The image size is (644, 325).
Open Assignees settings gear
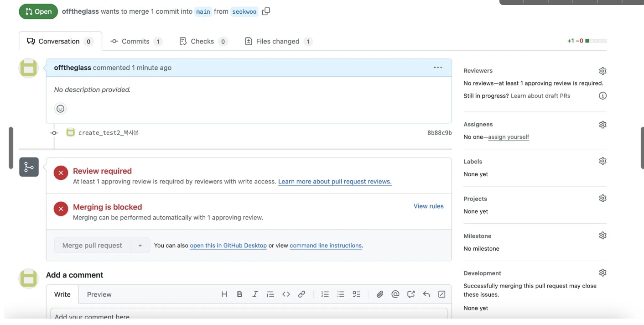coord(602,125)
